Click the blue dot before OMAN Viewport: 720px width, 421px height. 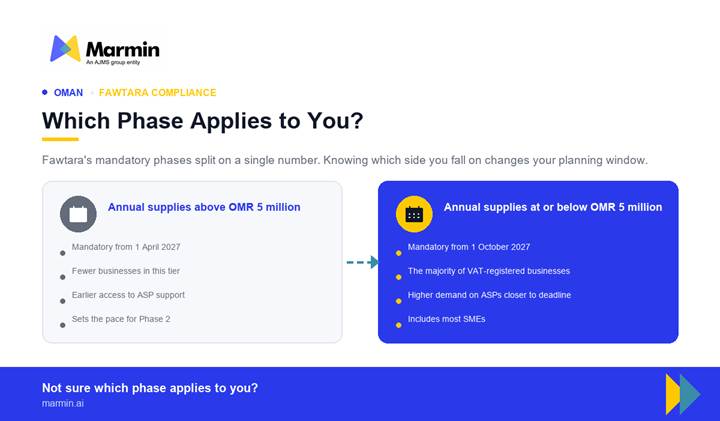[45, 92]
